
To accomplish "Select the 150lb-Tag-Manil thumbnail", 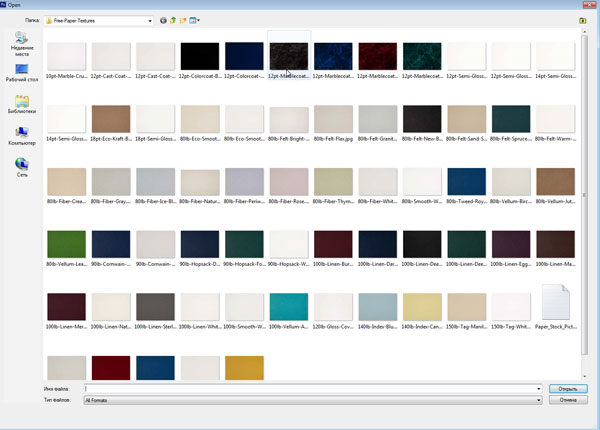I will tap(466, 307).
